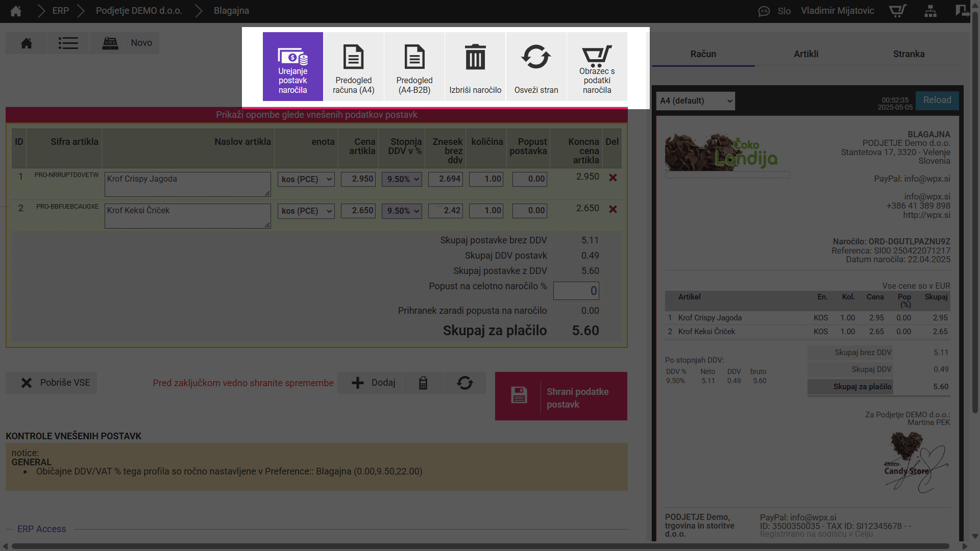Viewport: 980px width, 551px height.
Task: Click the Shrani podatke postavk button
Action: tap(561, 396)
